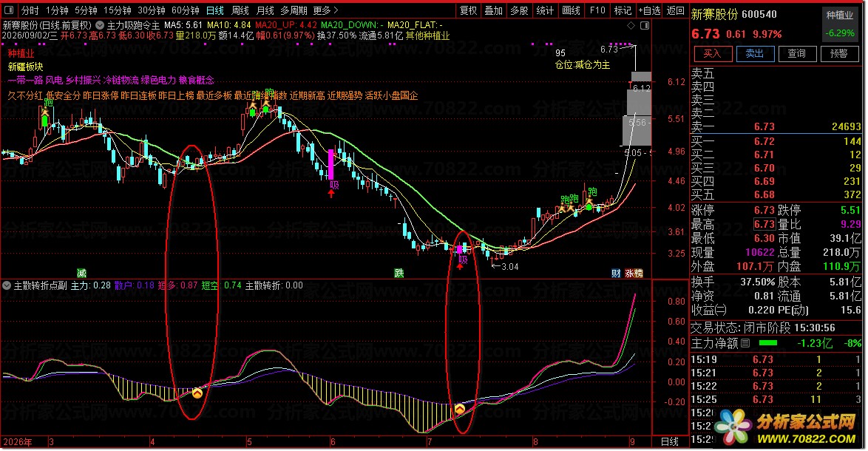
Task: Switch to 分时 intraday view
Action: point(30,10)
